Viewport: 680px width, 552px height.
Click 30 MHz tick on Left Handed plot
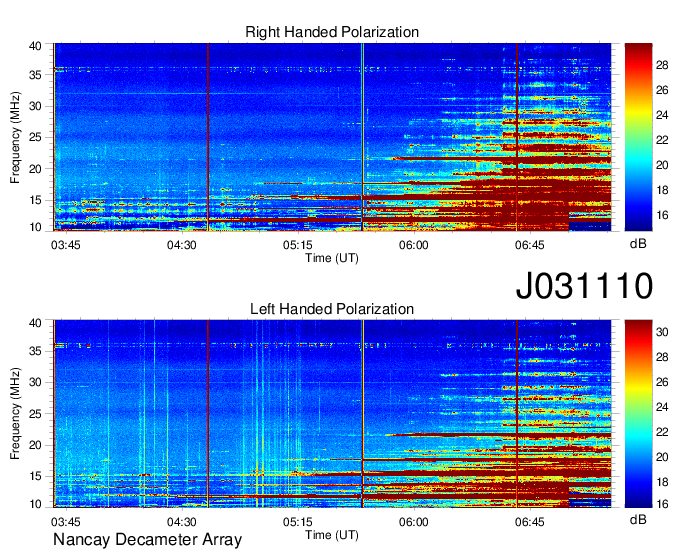point(35,382)
